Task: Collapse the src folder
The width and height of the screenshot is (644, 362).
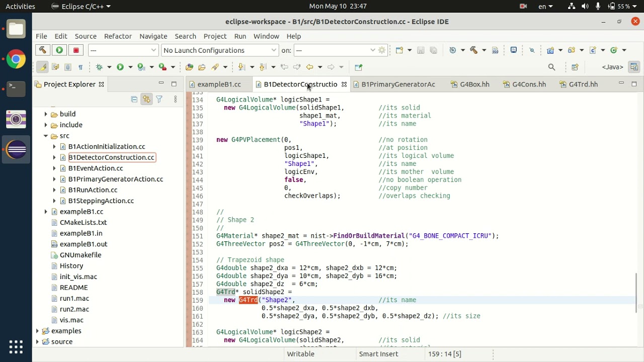Action: pos(46,136)
